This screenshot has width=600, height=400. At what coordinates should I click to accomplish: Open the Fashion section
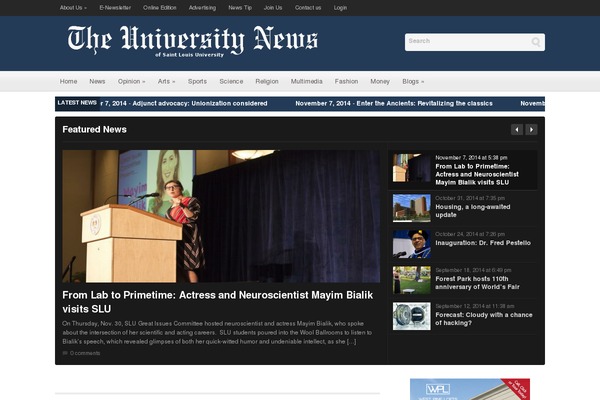coord(346,81)
